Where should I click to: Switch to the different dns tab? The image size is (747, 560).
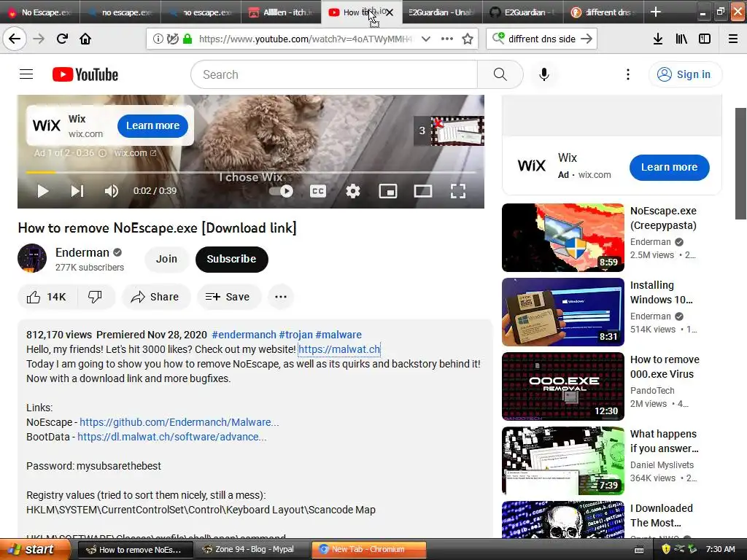pos(603,12)
